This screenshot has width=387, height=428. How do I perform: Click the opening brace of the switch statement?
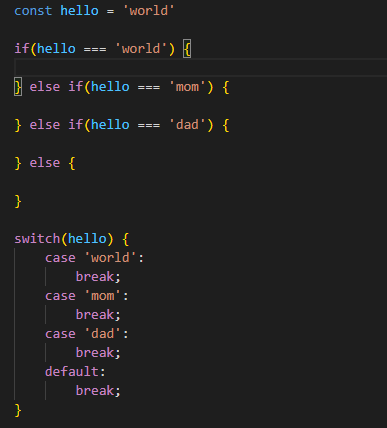pyautogui.click(x=126, y=239)
